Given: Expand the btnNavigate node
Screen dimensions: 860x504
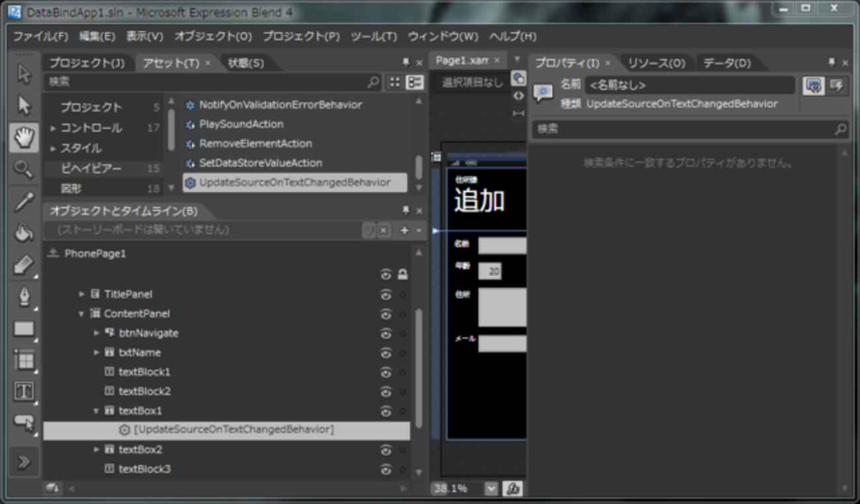Looking at the screenshot, I should [x=96, y=333].
